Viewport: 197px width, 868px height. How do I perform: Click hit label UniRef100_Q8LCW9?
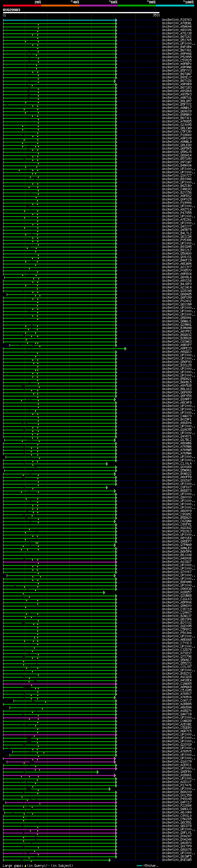[177, 128]
